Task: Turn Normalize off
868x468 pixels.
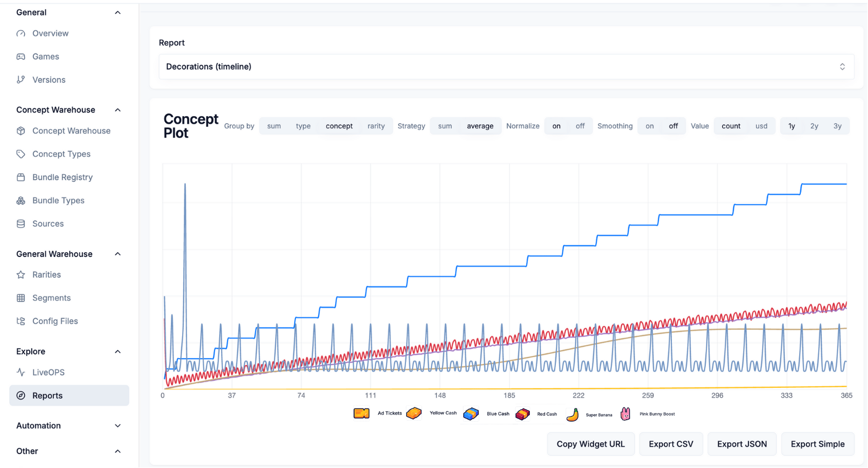Action: click(x=580, y=126)
